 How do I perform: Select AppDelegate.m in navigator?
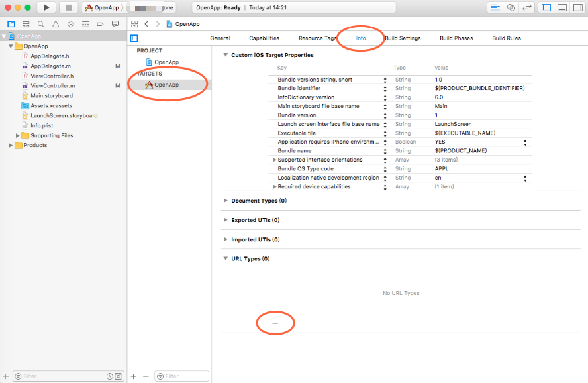click(x=50, y=66)
